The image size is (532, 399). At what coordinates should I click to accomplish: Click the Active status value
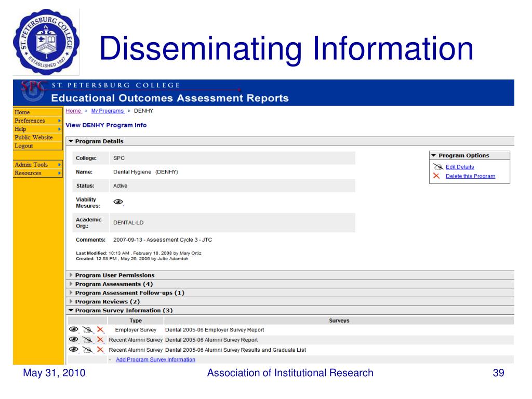tap(120, 186)
